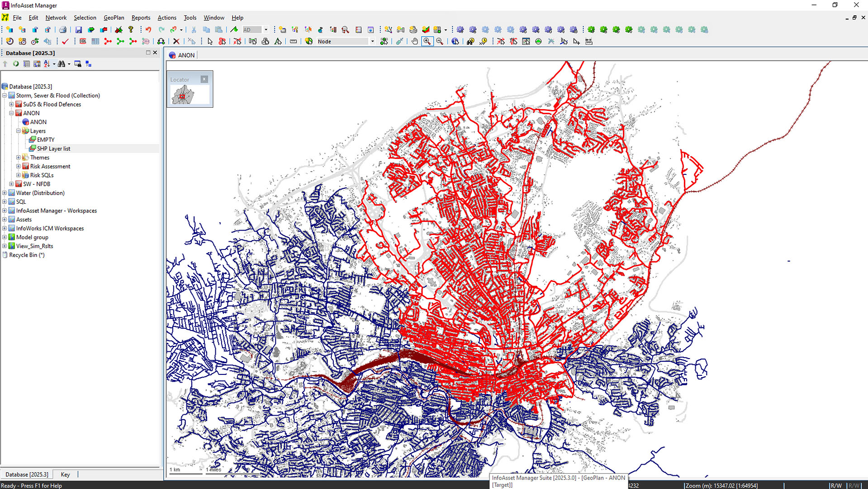Click the text label tool icon
Image resolution: width=868 pixels, height=489 pixels.
(x=278, y=42)
